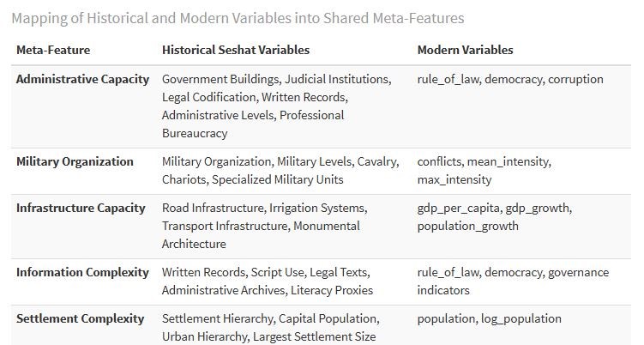Click the conflicts, mean_intensity, max_intensity cell

click(485, 171)
